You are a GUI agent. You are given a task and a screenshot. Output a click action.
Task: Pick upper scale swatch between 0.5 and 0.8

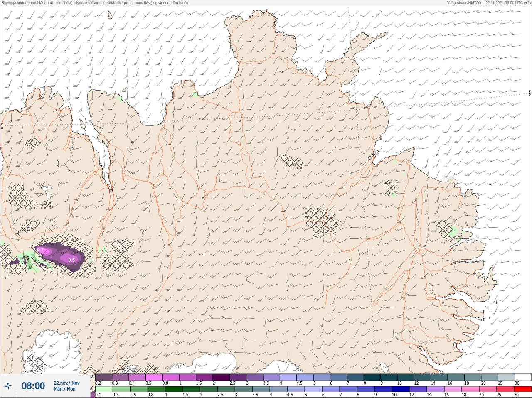tap(154, 377)
